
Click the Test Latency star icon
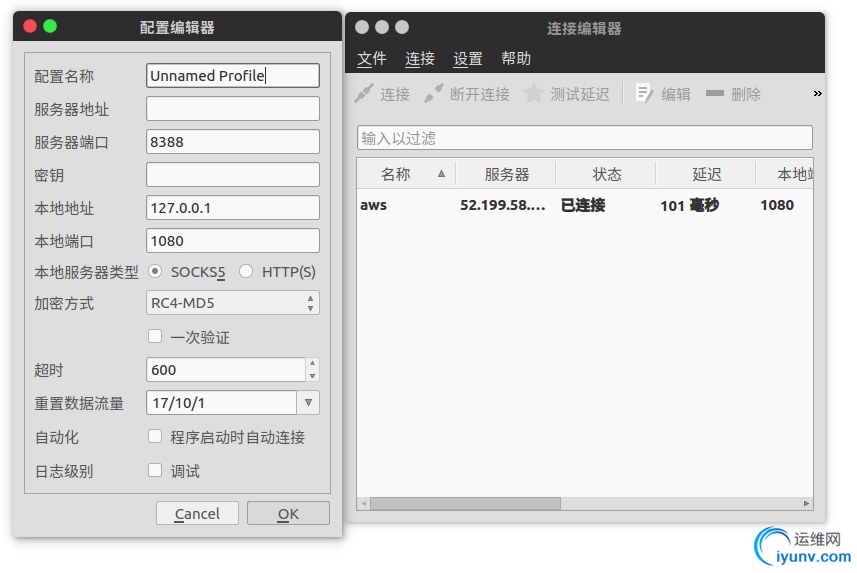[533, 93]
